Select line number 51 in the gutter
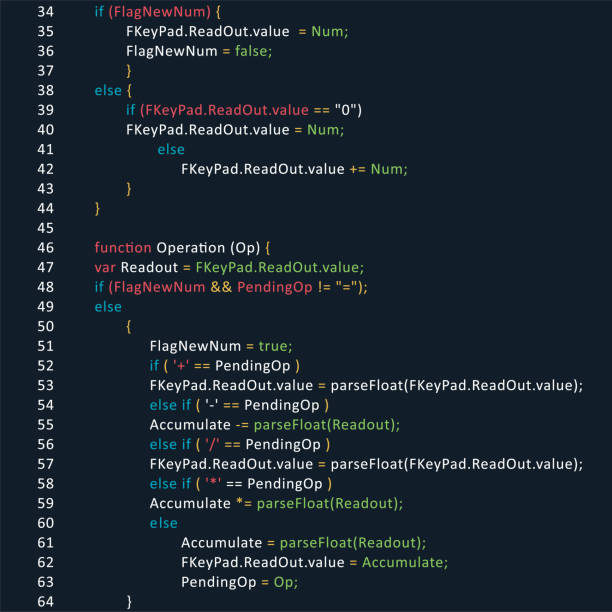 coord(46,346)
